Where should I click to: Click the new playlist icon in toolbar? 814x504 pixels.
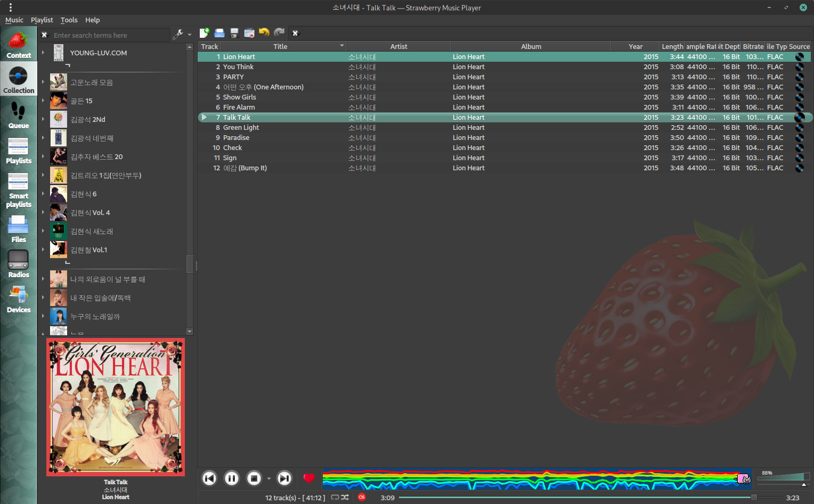pyautogui.click(x=204, y=33)
